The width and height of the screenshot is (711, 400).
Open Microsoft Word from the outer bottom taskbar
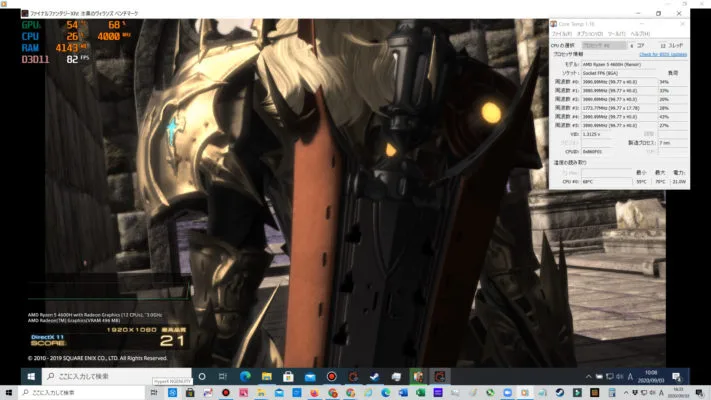click(x=403, y=393)
